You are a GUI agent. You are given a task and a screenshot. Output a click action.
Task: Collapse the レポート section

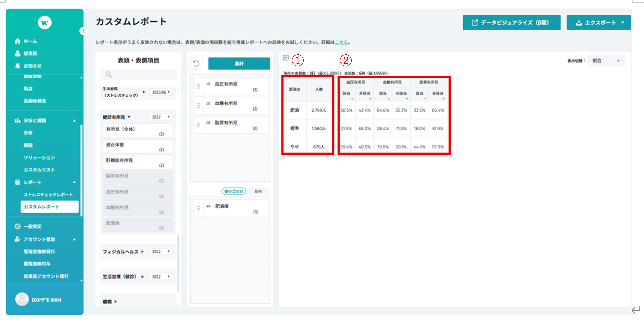74,182
